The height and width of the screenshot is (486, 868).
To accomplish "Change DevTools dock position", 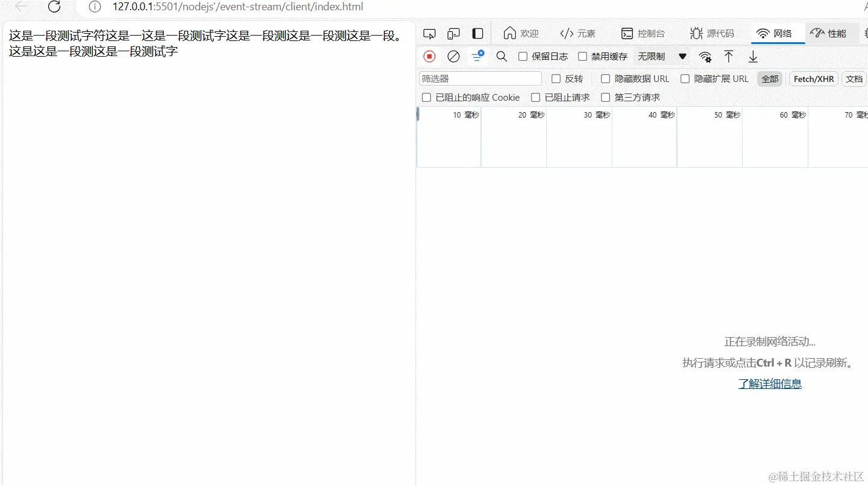I will (x=477, y=33).
